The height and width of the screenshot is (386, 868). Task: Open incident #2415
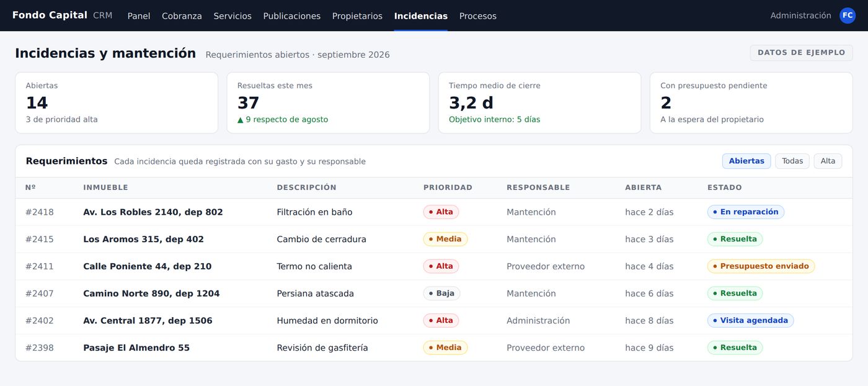point(40,240)
